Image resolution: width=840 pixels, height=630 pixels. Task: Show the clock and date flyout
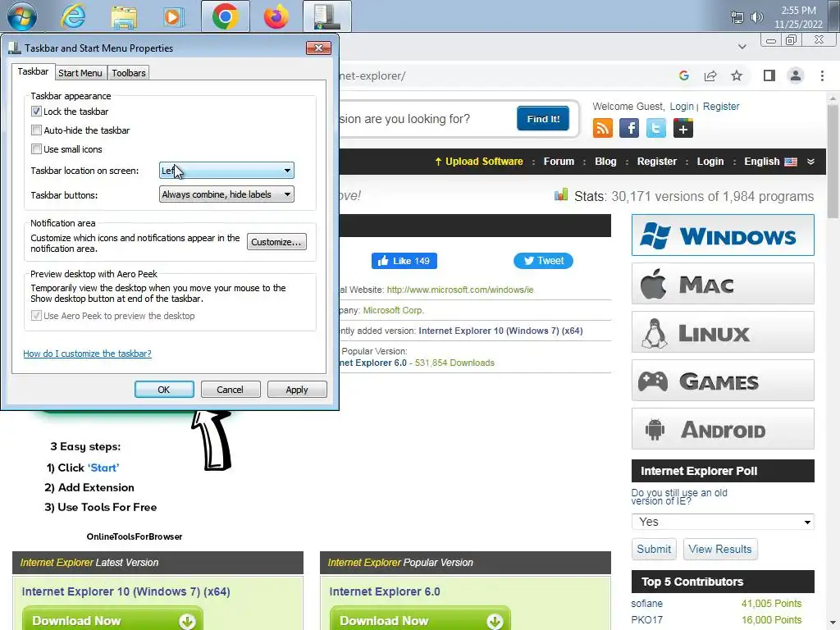click(x=798, y=17)
